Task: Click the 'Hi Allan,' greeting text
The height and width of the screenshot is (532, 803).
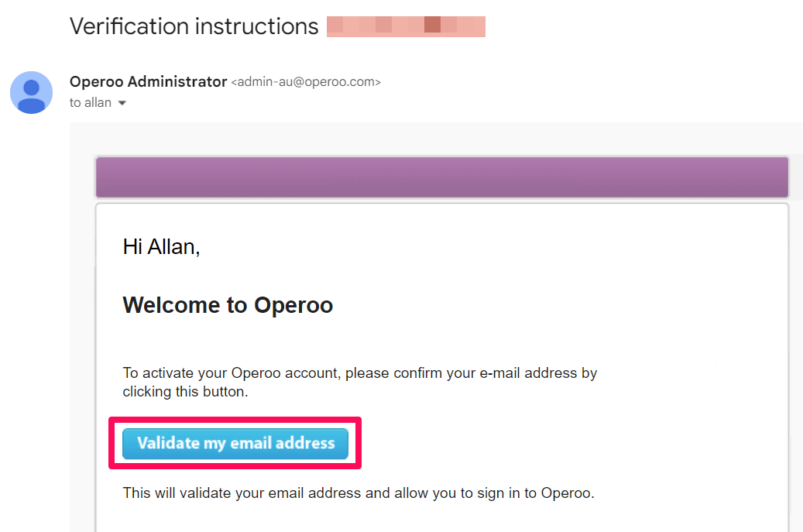Action: click(x=161, y=247)
